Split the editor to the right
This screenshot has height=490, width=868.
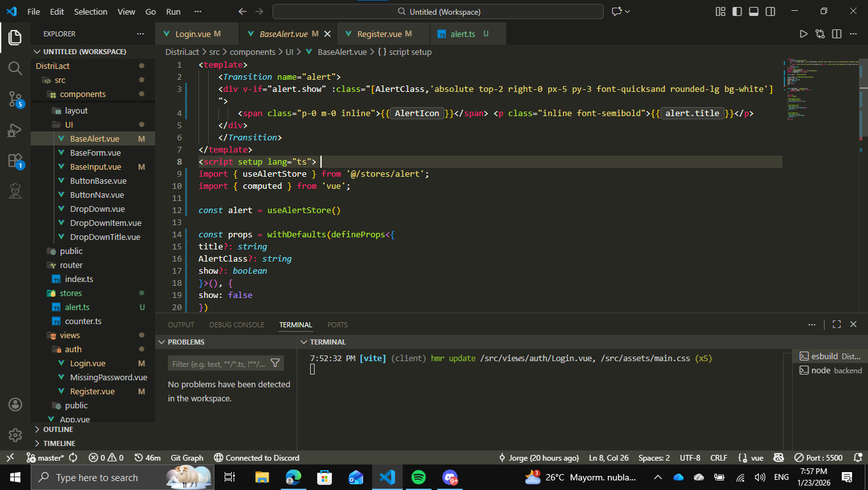(837, 34)
